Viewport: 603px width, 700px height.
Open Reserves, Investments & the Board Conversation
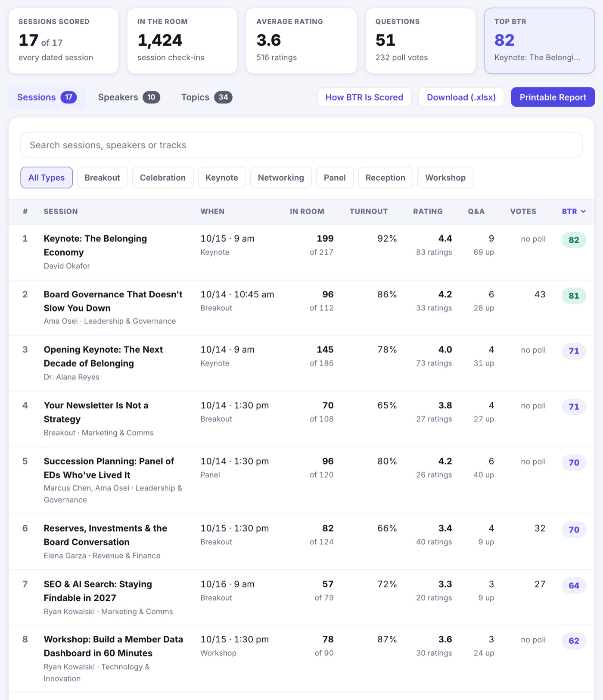tap(106, 535)
